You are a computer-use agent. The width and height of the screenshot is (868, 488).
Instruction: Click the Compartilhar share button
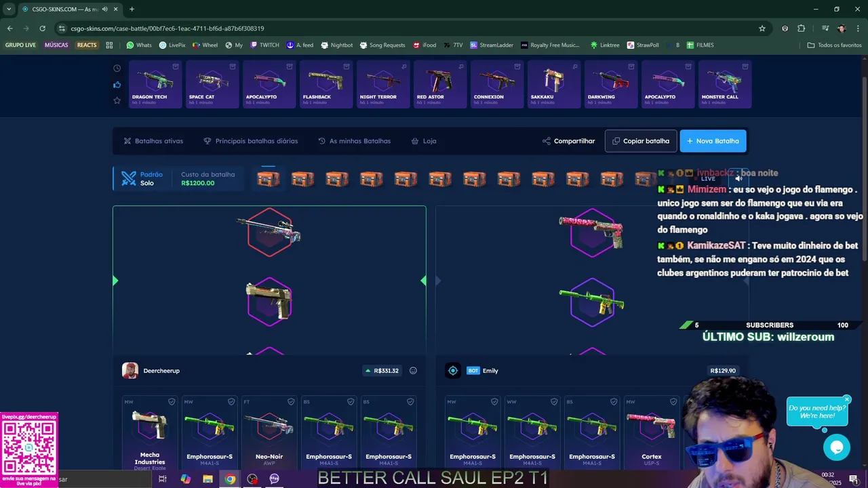point(568,141)
